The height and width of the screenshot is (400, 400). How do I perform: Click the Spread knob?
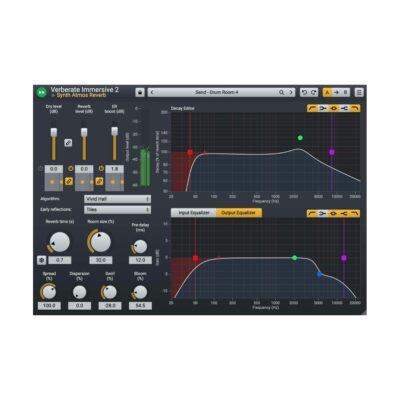pyautogui.click(x=49, y=292)
